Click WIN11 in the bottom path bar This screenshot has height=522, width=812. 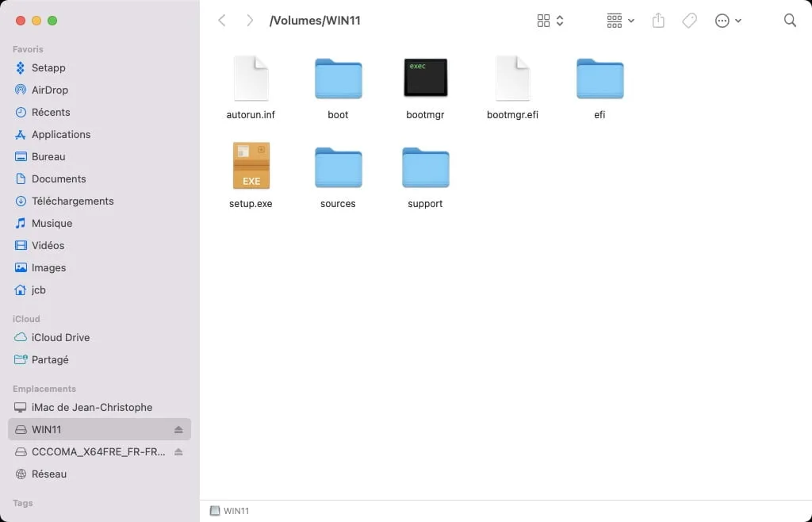(x=229, y=511)
